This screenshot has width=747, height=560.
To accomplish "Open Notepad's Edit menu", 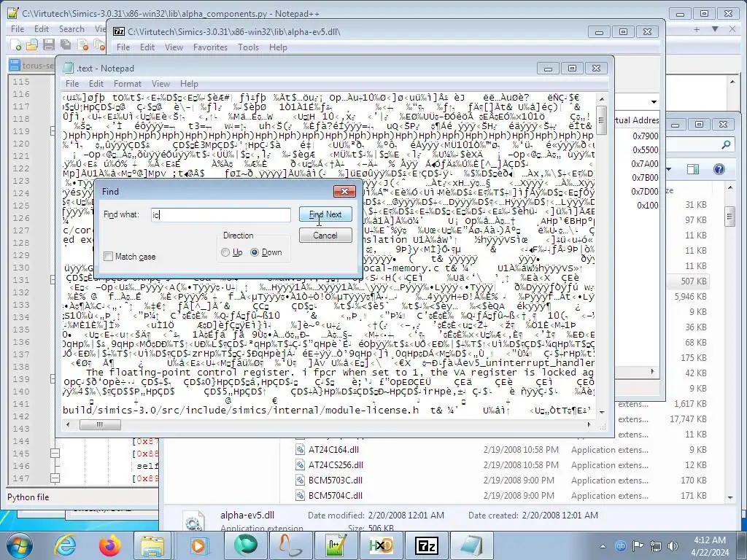I will 96,84.
